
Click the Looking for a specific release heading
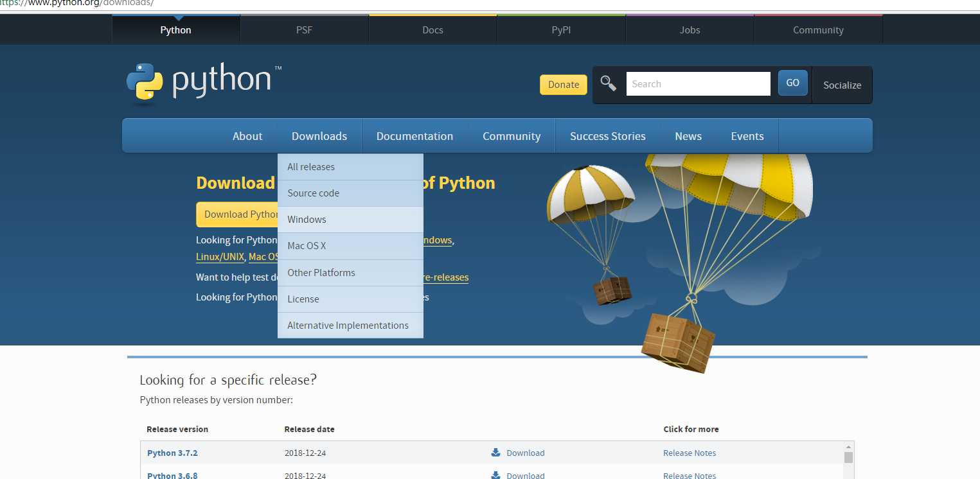point(228,379)
